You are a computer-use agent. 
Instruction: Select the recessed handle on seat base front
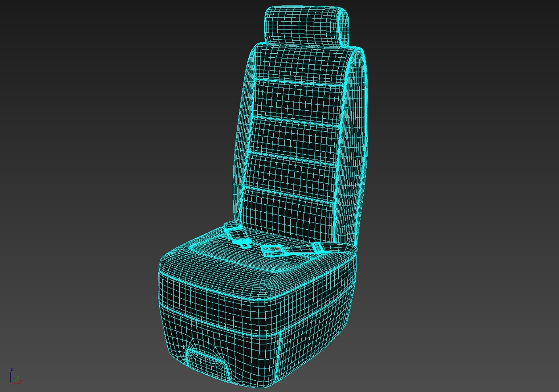(209, 366)
